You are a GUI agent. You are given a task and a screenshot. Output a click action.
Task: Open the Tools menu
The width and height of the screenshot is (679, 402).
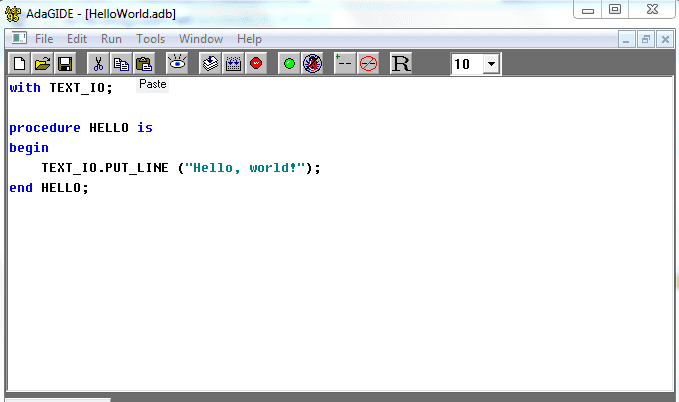pyautogui.click(x=151, y=39)
